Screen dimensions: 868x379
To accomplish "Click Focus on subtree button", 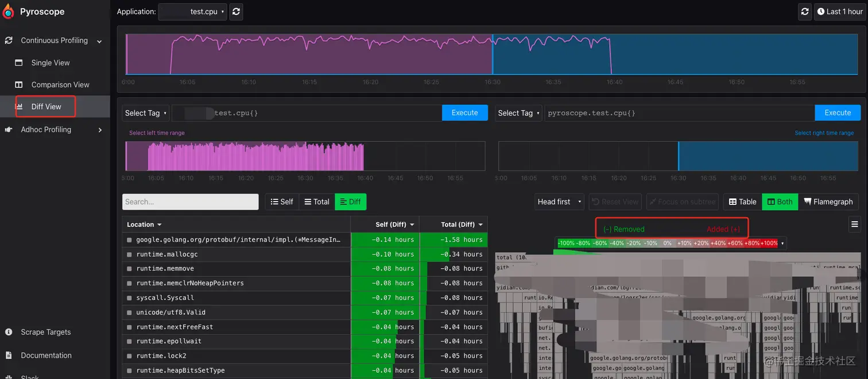I will [683, 202].
